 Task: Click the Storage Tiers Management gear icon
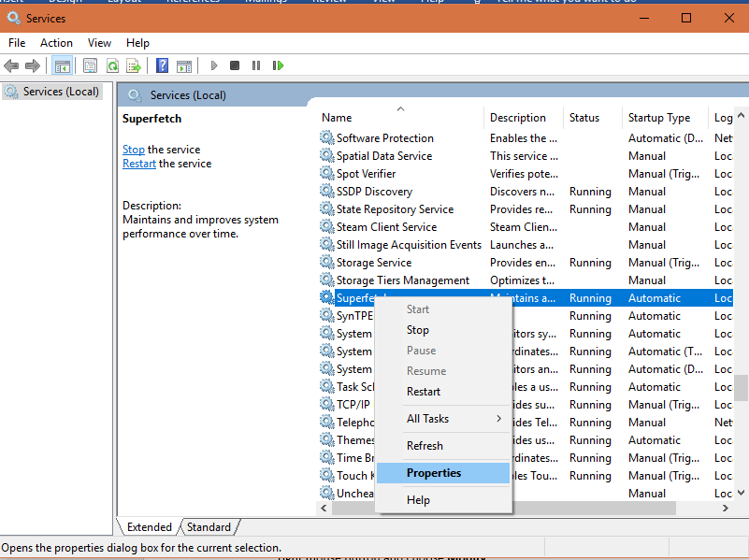click(326, 280)
